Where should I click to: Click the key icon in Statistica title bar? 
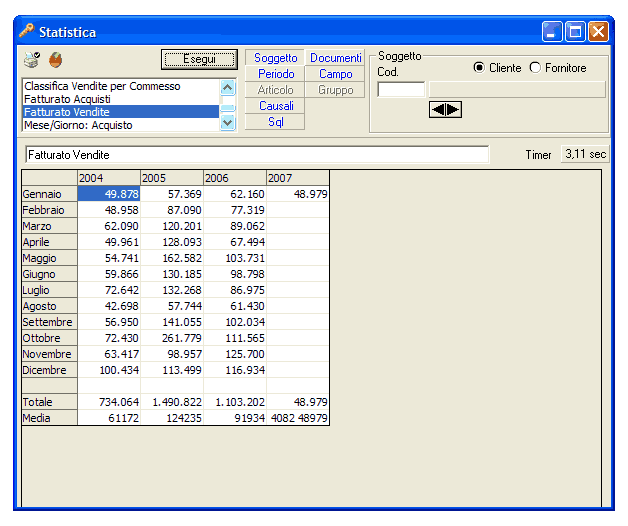pos(26,31)
